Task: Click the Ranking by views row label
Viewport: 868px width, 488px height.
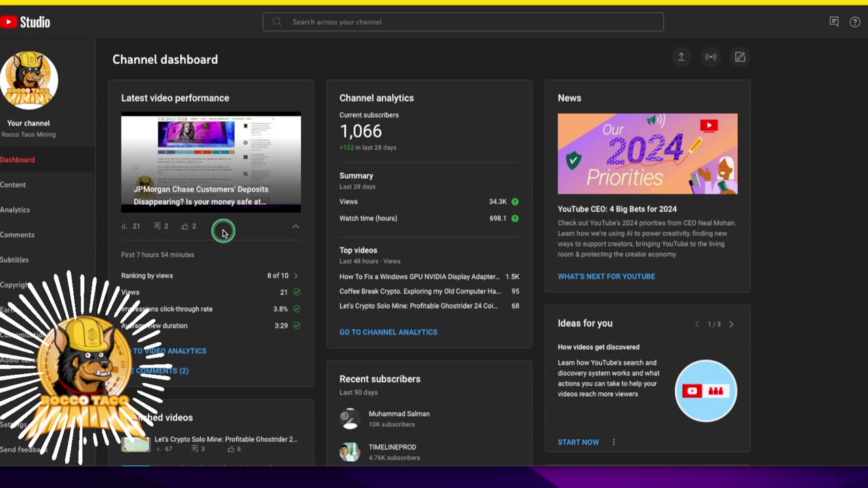Action: tap(147, 276)
